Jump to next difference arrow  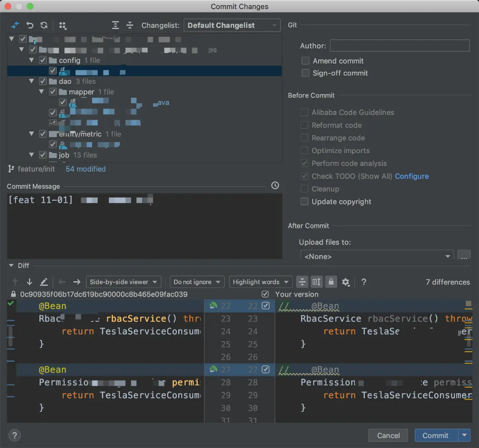29,282
